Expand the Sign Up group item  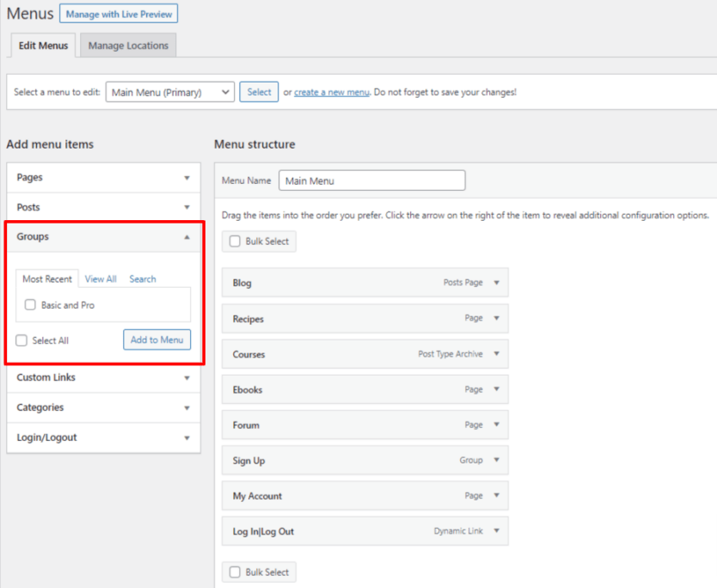point(496,460)
